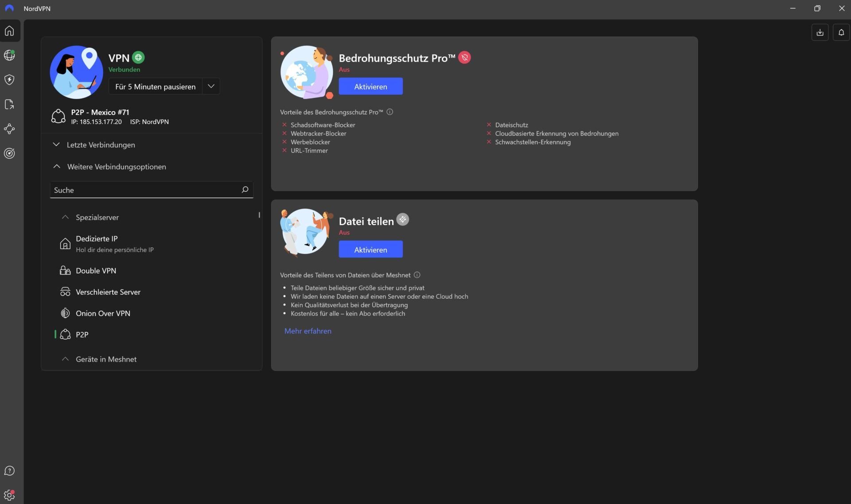The height and width of the screenshot is (504, 851).
Task: Click the search magnifier icon
Action: tap(245, 190)
